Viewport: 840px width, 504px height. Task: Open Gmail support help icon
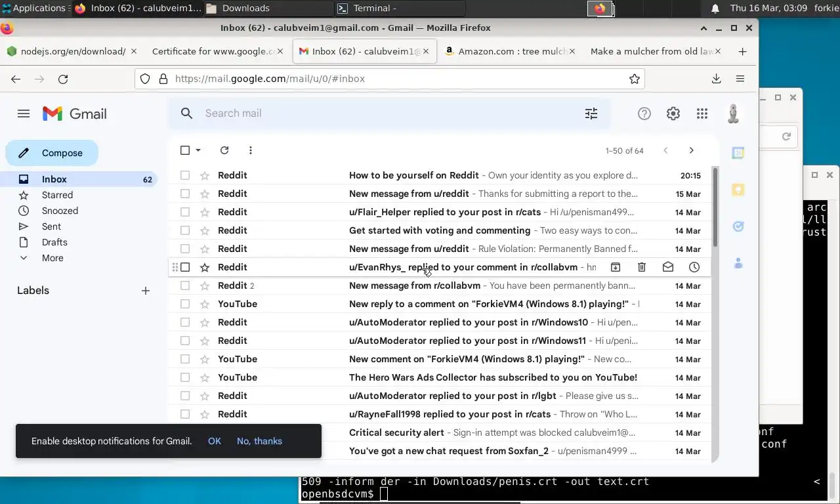pyautogui.click(x=644, y=114)
